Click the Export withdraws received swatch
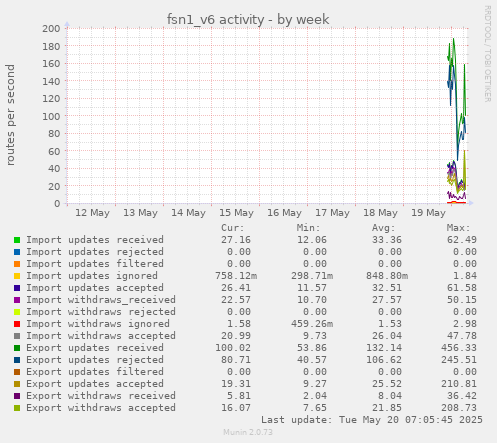 (x=17, y=396)
